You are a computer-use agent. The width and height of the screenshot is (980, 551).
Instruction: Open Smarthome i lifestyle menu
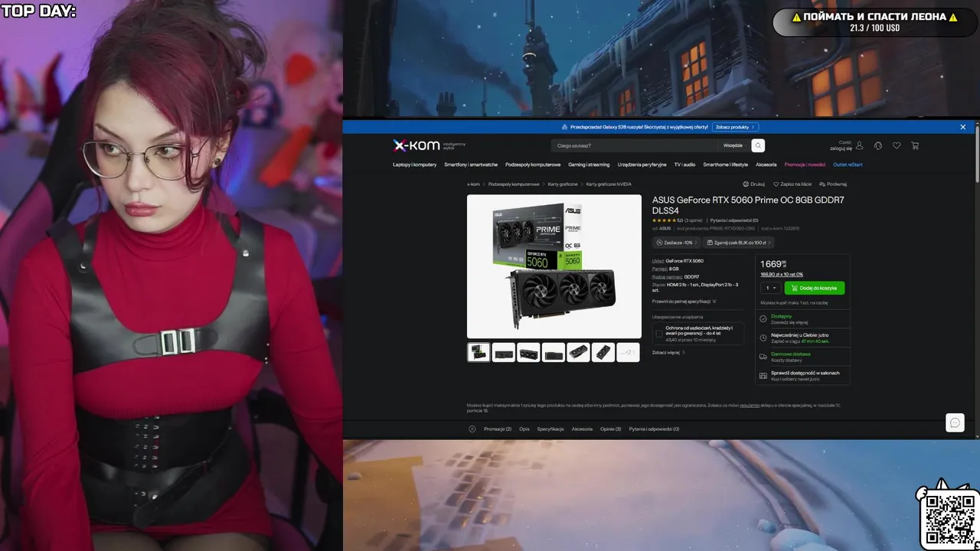click(726, 165)
